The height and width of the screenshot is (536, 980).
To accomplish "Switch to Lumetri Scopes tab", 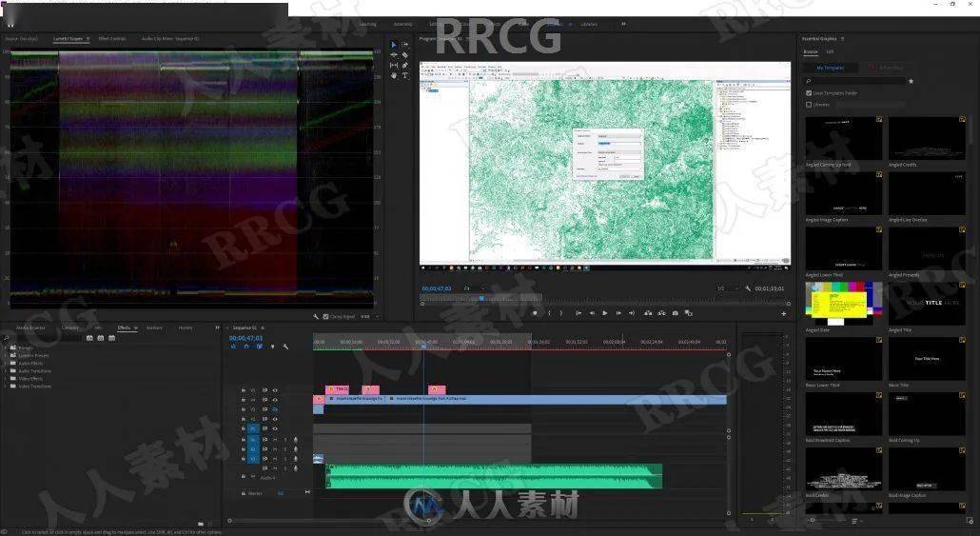I will tap(69, 39).
